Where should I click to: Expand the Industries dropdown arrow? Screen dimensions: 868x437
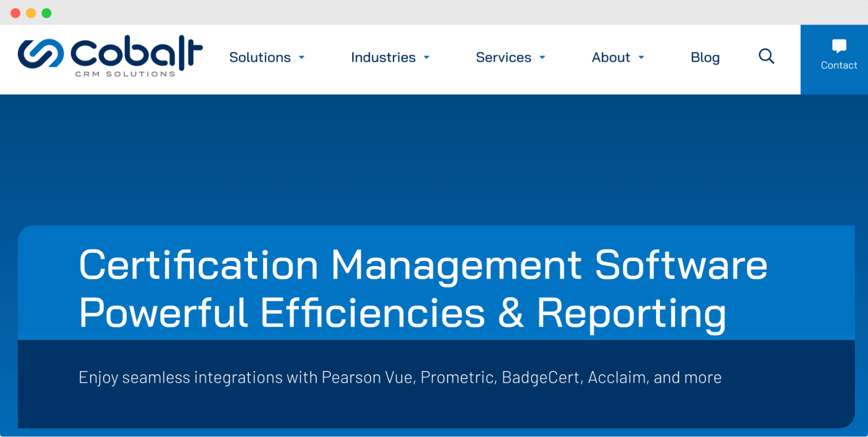click(x=426, y=57)
